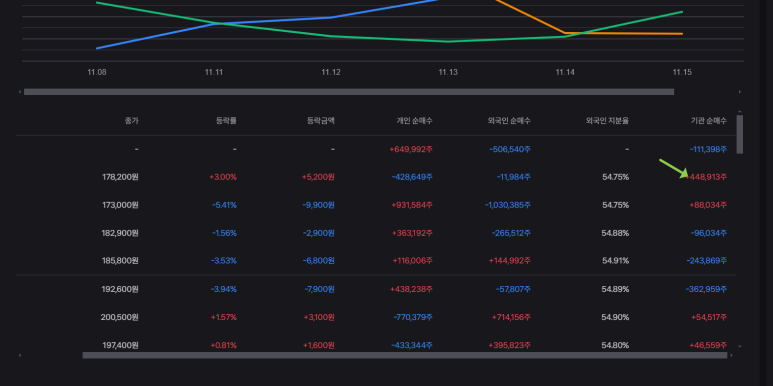
Task: Click the +714,156주 foreign net cell
Action: 511,317
